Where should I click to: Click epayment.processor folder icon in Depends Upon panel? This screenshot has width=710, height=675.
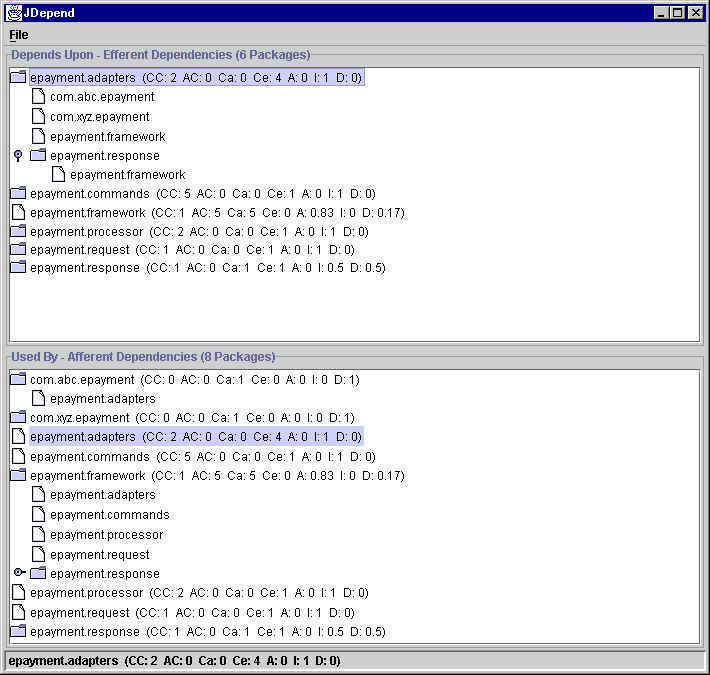pyautogui.click(x=18, y=231)
